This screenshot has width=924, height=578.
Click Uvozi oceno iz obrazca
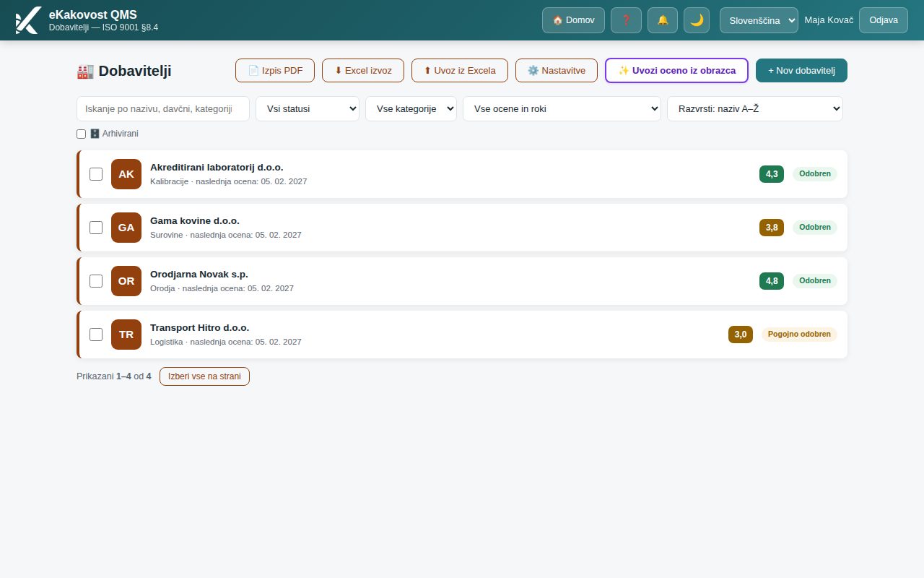(676, 71)
